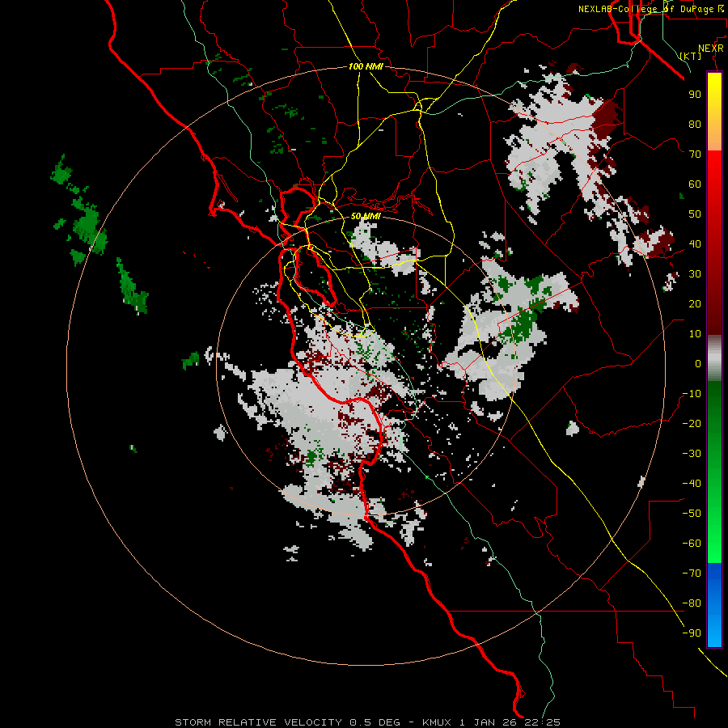Click the 40 value on the velocity legend
The width and height of the screenshot is (728, 728).
pos(695,244)
